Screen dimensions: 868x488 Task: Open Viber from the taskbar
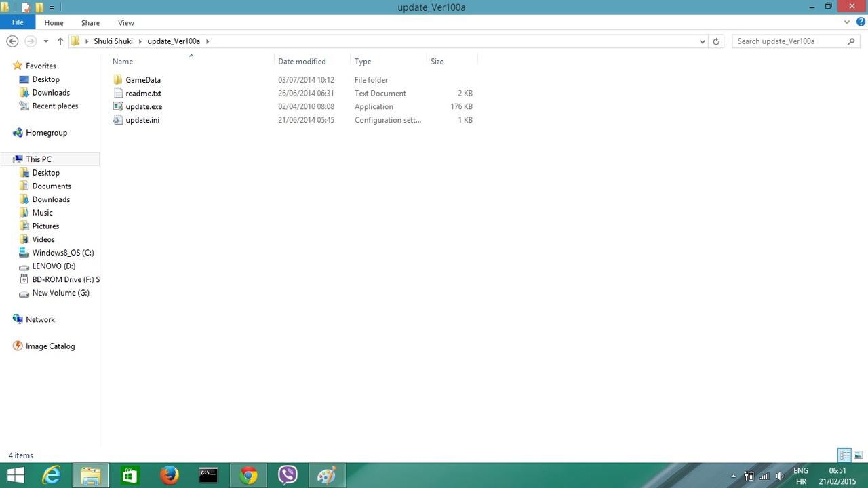click(x=288, y=476)
